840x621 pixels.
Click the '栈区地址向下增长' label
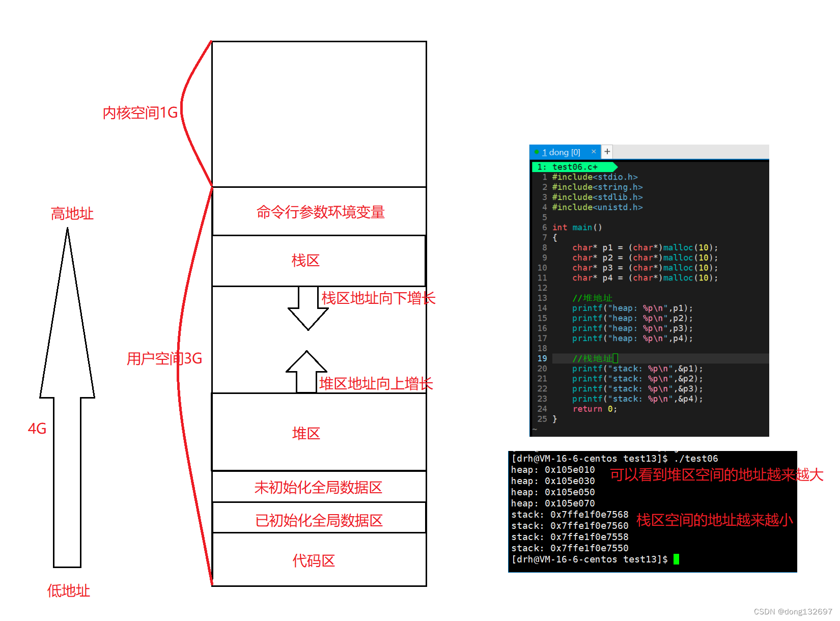[x=378, y=298]
